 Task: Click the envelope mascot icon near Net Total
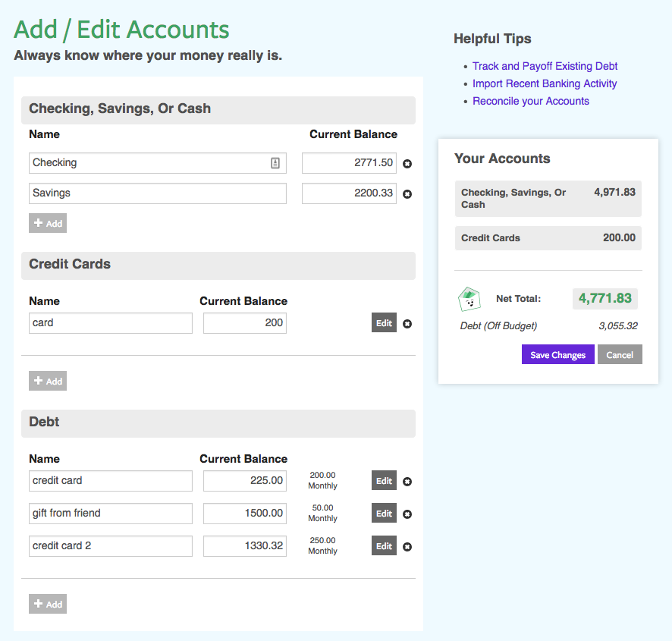click(x=469, y=299)
